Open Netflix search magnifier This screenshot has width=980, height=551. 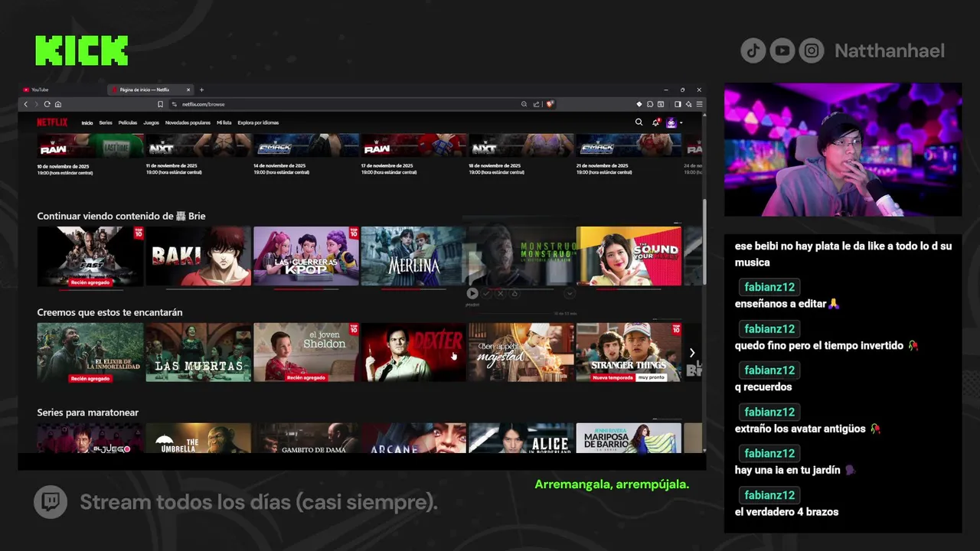[639, 122]
